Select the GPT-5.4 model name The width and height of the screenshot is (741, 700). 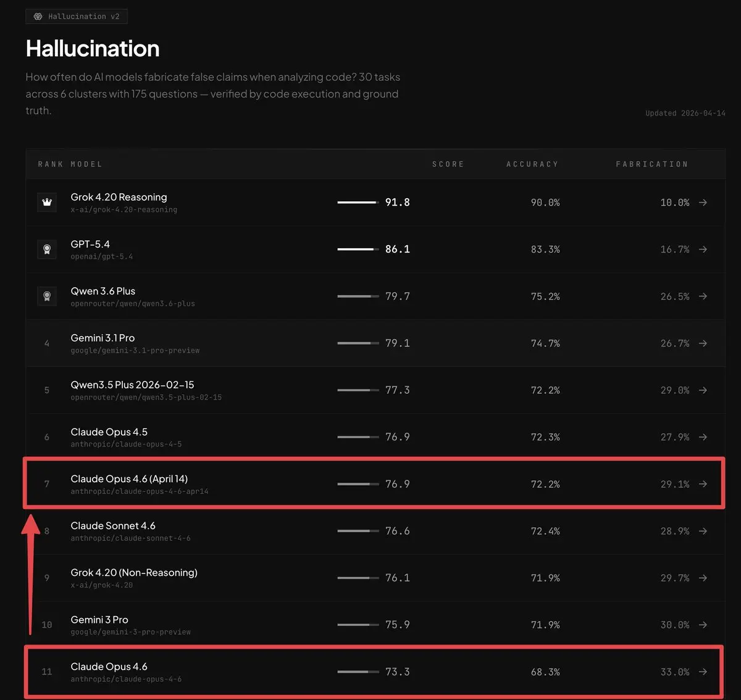pyautogui.click(x=90, y=244)
